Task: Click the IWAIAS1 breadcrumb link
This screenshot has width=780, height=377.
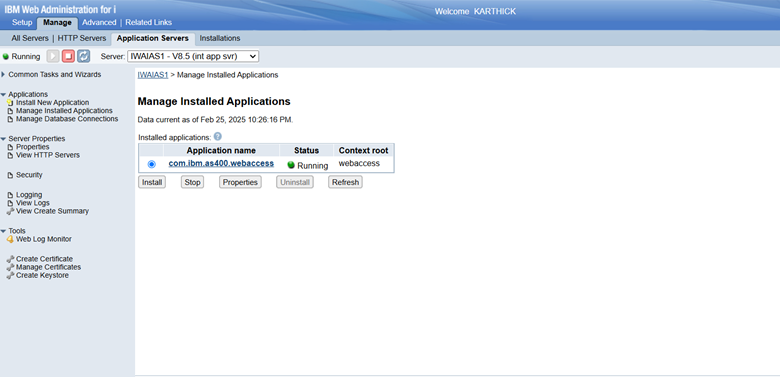Action: click(153, 75)
